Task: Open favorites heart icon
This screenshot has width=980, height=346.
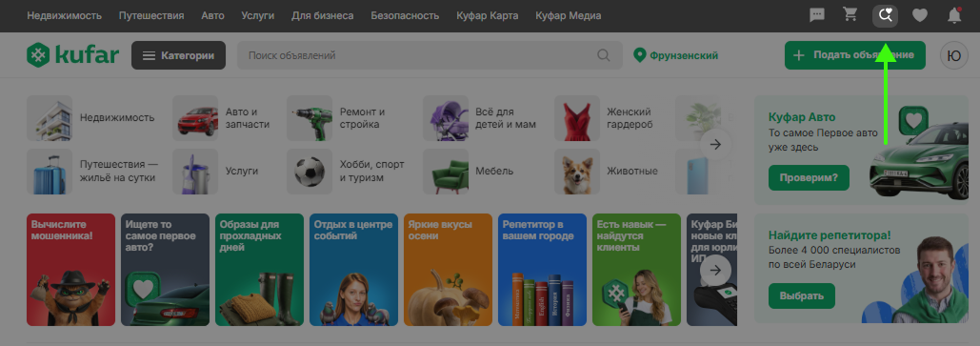Action: 919,15
